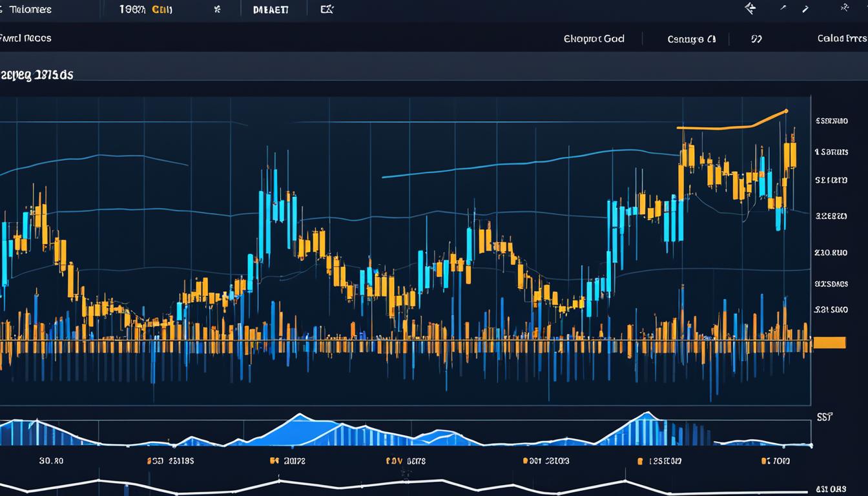
Task: Click the cursor arrow icon in top bar
Action: [750, 8]
